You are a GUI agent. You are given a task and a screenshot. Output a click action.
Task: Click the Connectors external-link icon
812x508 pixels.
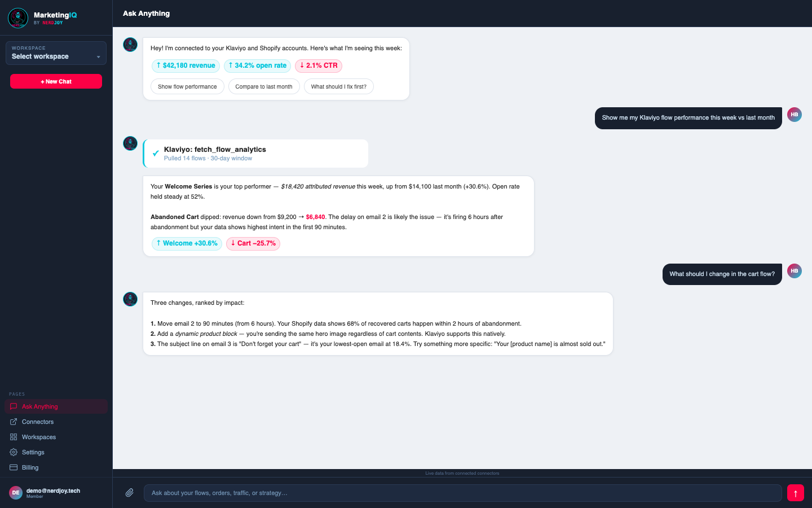(14, 422)
